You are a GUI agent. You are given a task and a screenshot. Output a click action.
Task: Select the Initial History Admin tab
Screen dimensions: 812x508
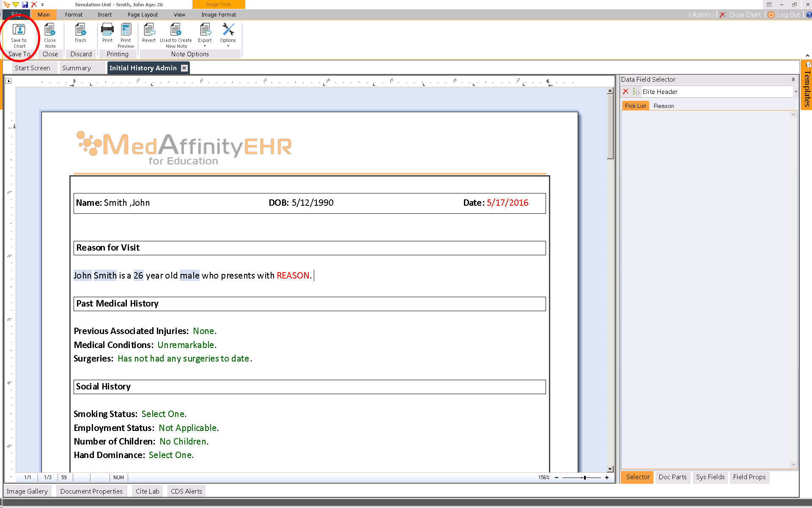[x=143, y=68]
